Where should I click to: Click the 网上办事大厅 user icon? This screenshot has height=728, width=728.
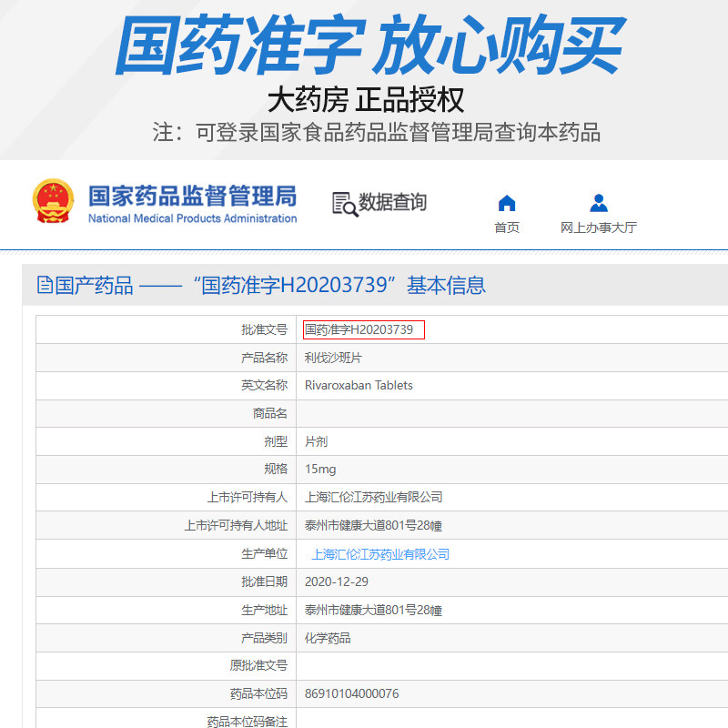point(599,203)
